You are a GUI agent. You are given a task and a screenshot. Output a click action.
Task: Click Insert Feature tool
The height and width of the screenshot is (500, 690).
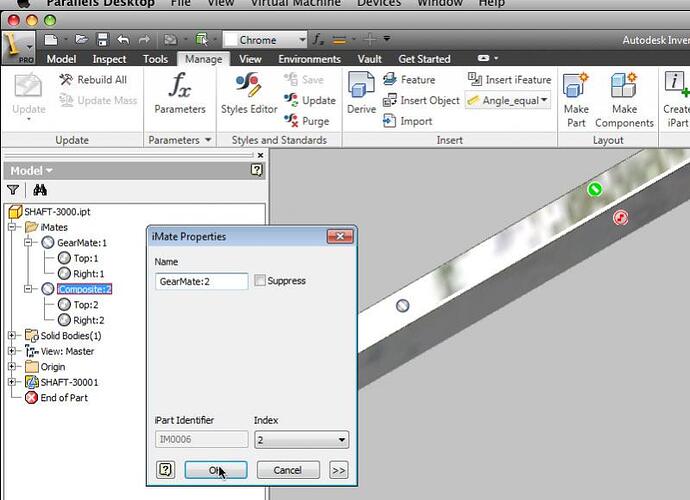pos(409,80)
